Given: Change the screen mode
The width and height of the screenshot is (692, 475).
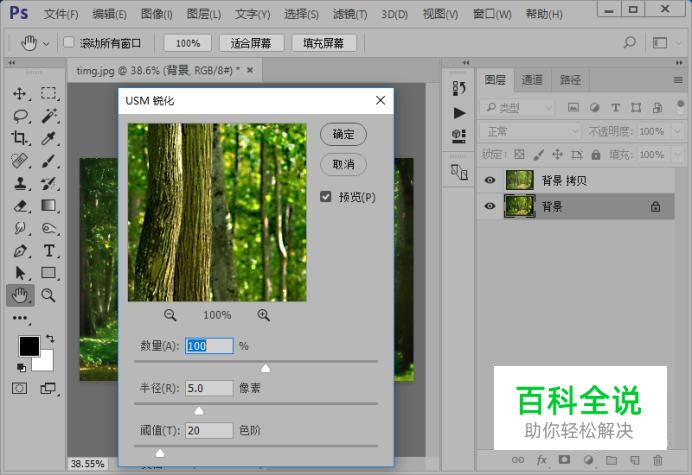Looking at the screenshot, I should point(48,388).
